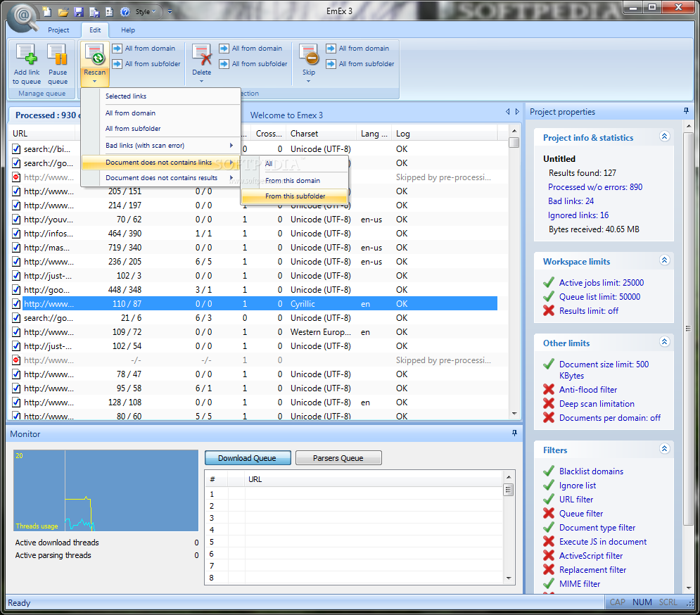Viewport: 700px width, 615px height.
Task: Click Ignored links: 16 link
Action: (x=578, y=215)
